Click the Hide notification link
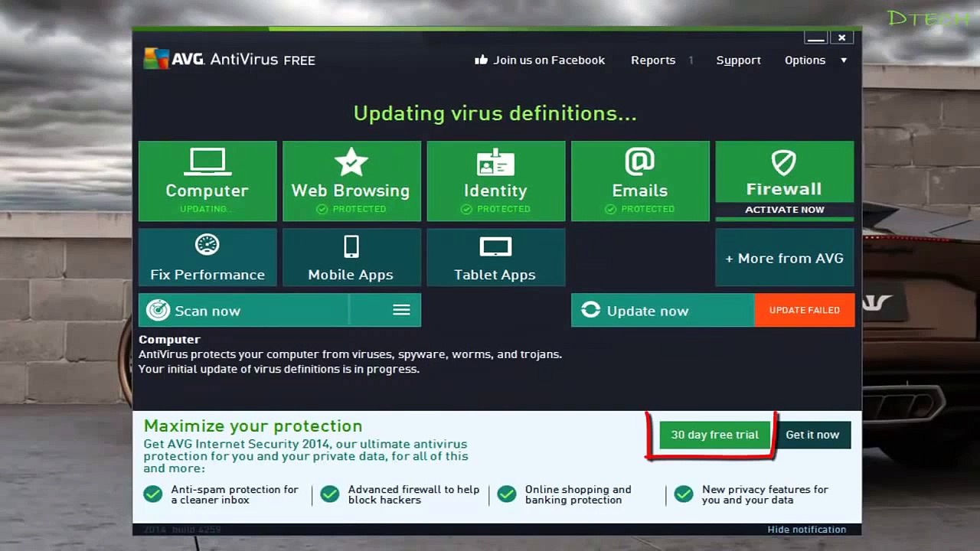The height and width of the screenshot is (551, 980). (807, 530)
